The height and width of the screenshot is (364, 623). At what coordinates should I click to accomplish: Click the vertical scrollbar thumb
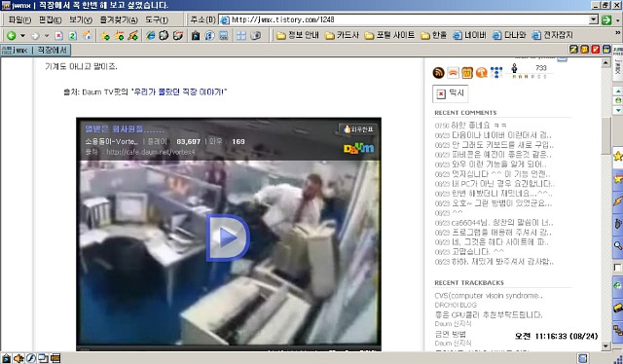point(605,135)
